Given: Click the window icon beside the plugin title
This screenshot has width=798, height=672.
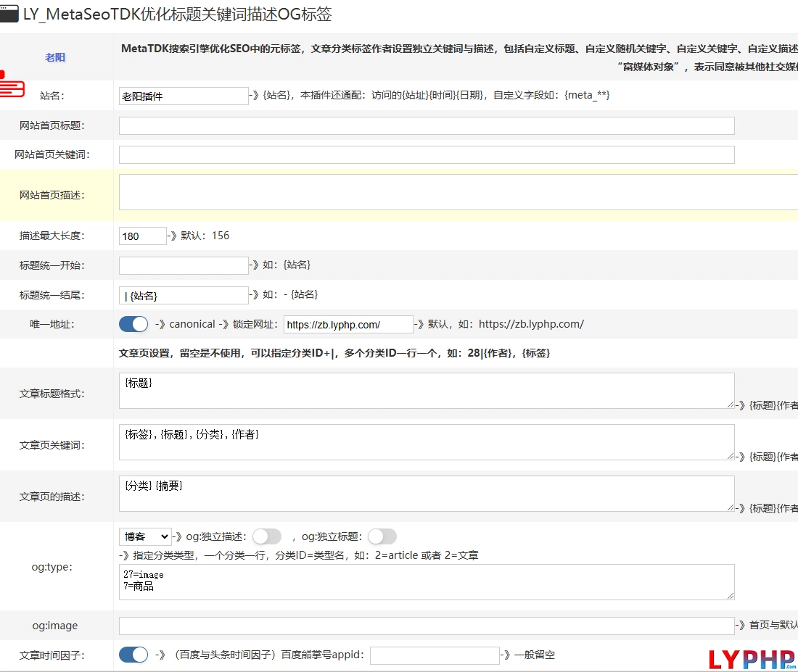Looking at the screenshot, I should coord(9,14).
